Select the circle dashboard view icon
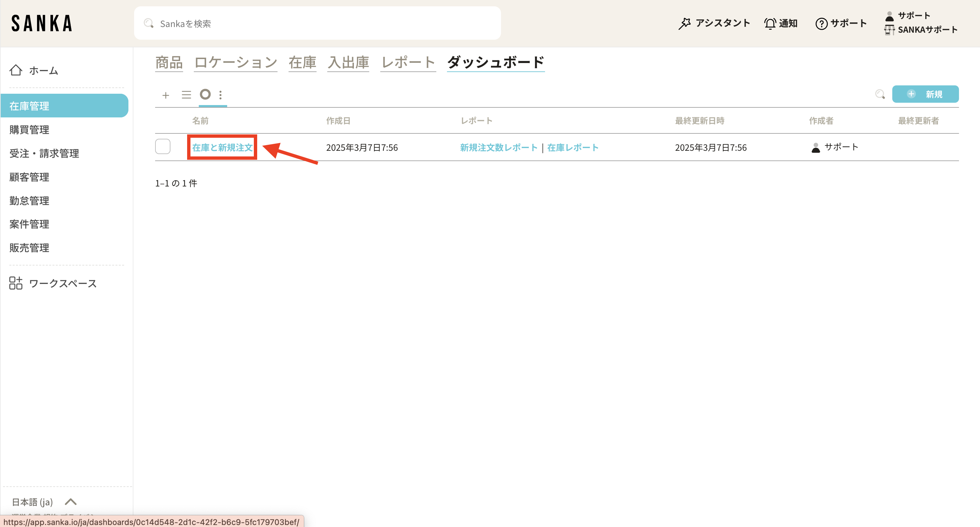980x527 pixels. tap(205, 94)
